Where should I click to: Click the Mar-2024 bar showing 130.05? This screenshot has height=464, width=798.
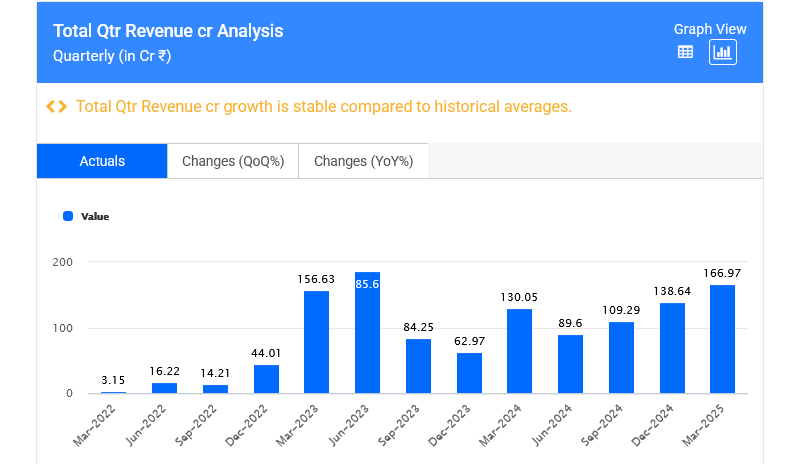519,351
